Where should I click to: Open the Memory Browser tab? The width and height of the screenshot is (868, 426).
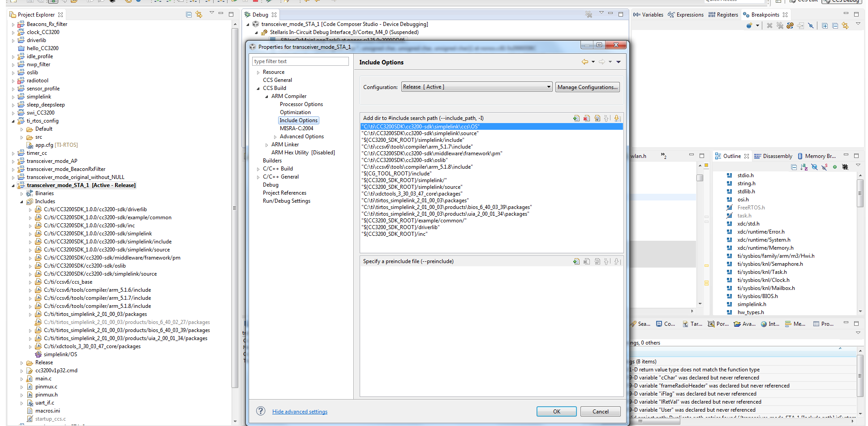(x=816, y=156)
